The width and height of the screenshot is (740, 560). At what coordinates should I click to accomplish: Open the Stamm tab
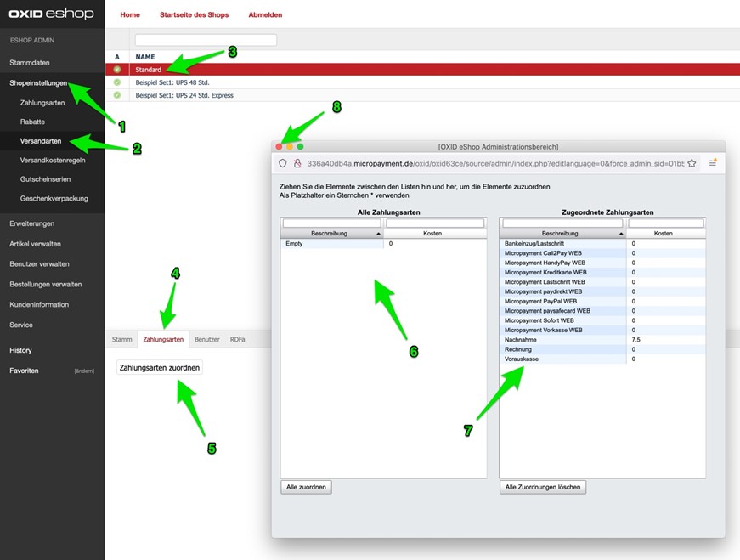[x=121, y=338]
